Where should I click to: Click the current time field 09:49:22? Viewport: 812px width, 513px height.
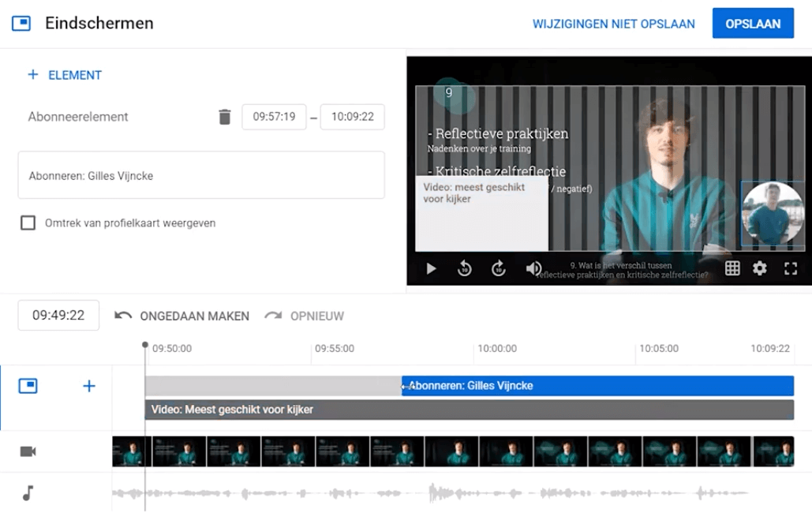point(58,315)
